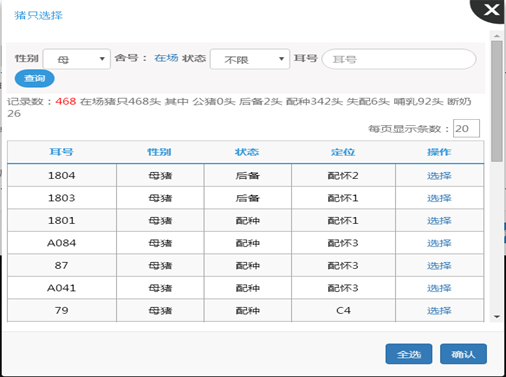506x377 pixels.
Task: Click the 全选 button
Action: (x=409, y=354)
